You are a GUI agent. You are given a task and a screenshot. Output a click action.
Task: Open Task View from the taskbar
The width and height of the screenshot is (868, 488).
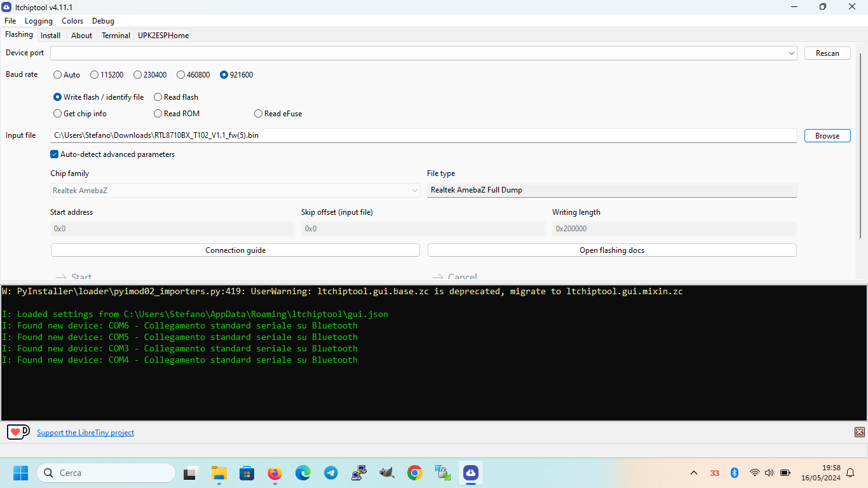point(190,473)
